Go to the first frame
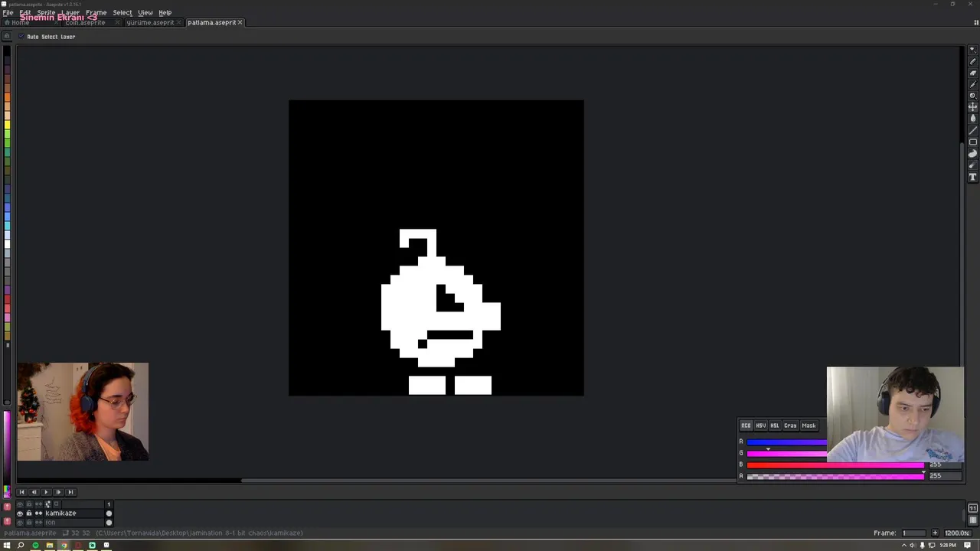 point(21,492)
